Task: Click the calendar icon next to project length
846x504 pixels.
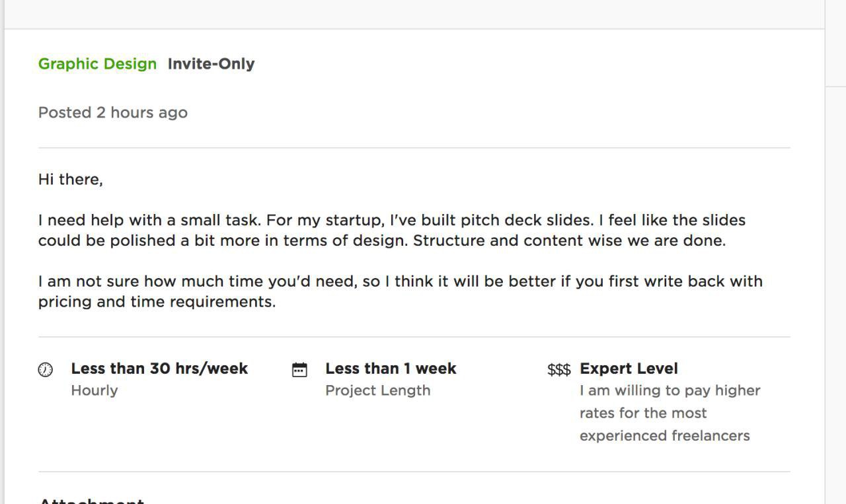Action: pyautogui.click(x=299, y=370)
